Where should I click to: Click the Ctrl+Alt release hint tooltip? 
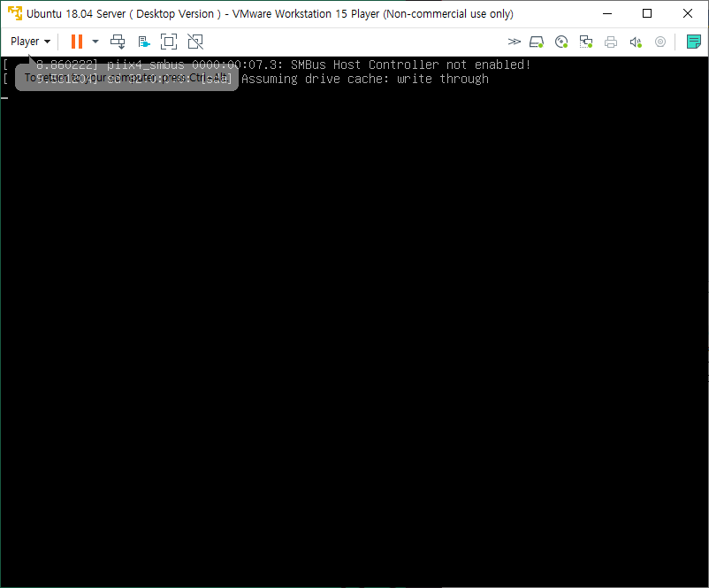point(126,77)
